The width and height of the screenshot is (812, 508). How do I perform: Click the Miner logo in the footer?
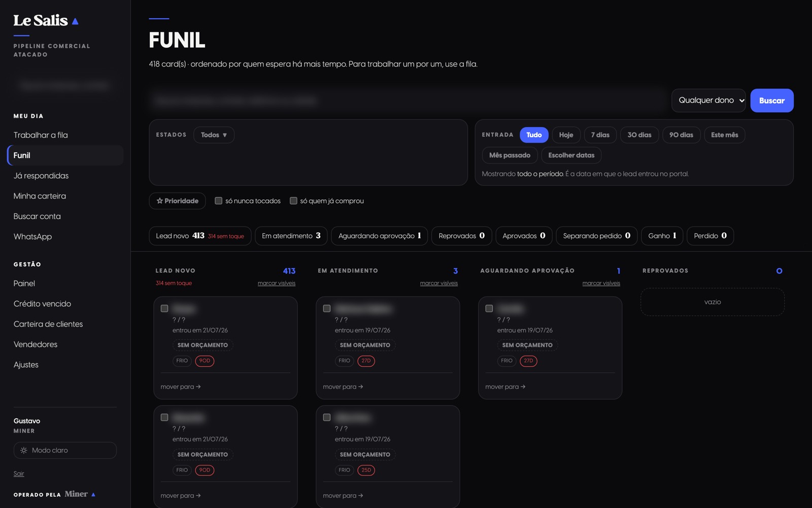click(x=80, y=494)
